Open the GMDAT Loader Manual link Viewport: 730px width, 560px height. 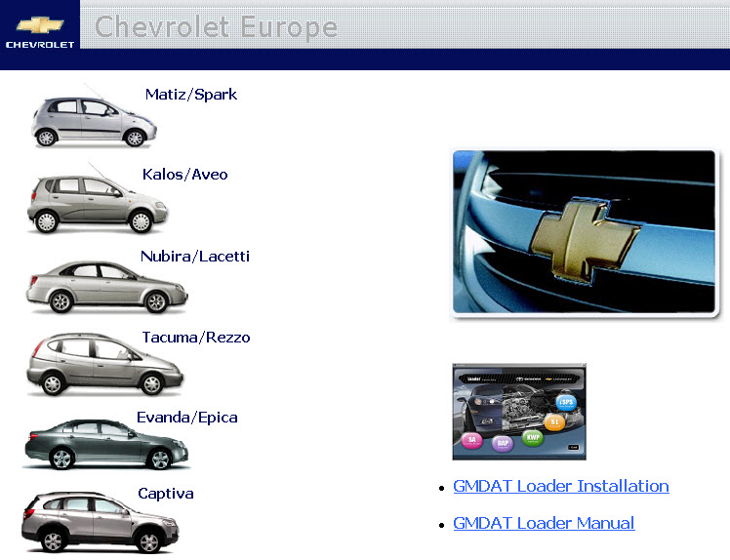coord(544,523)
